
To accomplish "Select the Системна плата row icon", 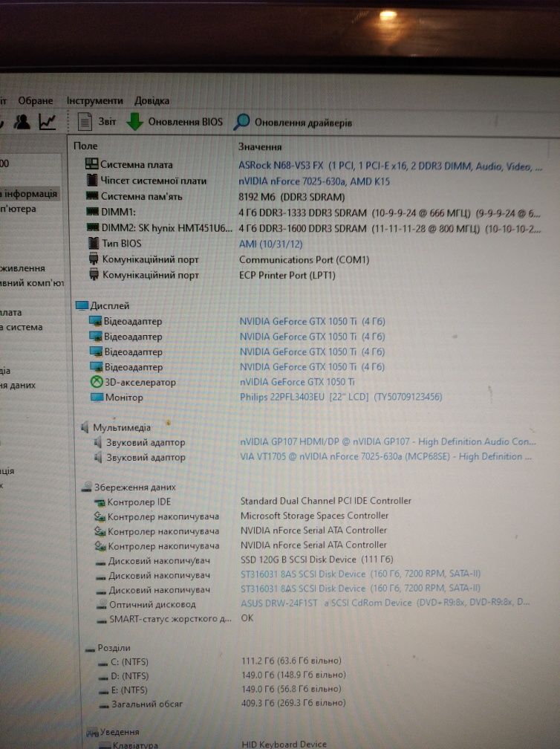I will tap(91, 163).
